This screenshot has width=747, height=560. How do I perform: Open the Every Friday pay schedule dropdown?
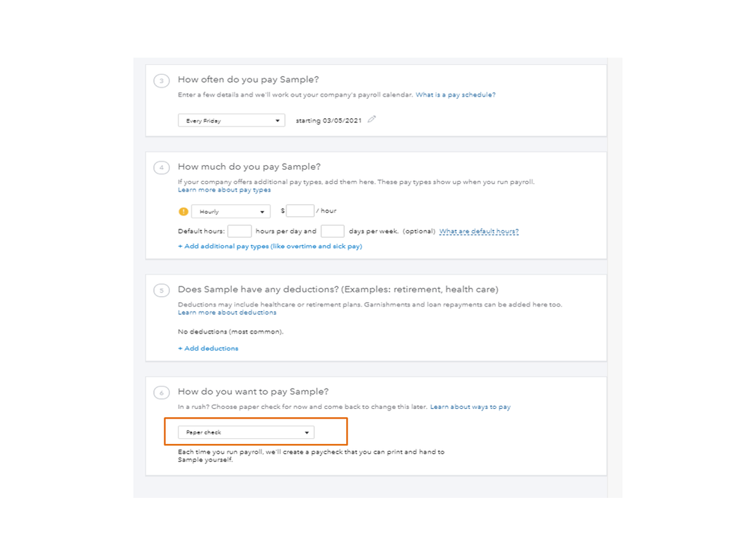(x=231, y=120)
